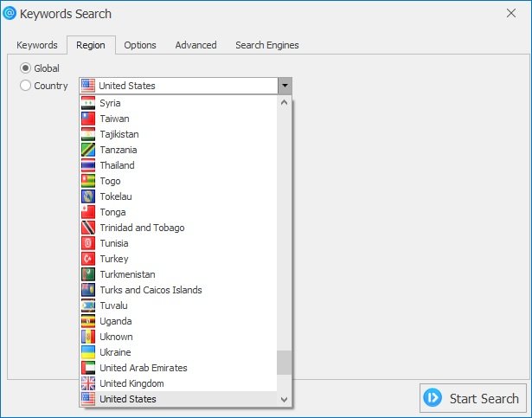Pick "Tajikistan" in the dropdown list
The image size is (532, 418).
click(x=179, y=134)
